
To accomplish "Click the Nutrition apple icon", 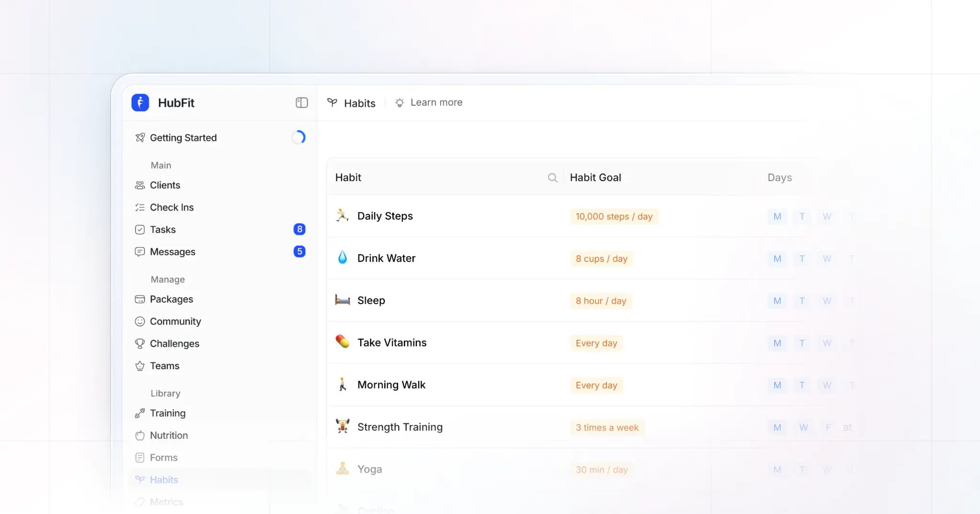I will pyautogui.click(x=140, y=436).
